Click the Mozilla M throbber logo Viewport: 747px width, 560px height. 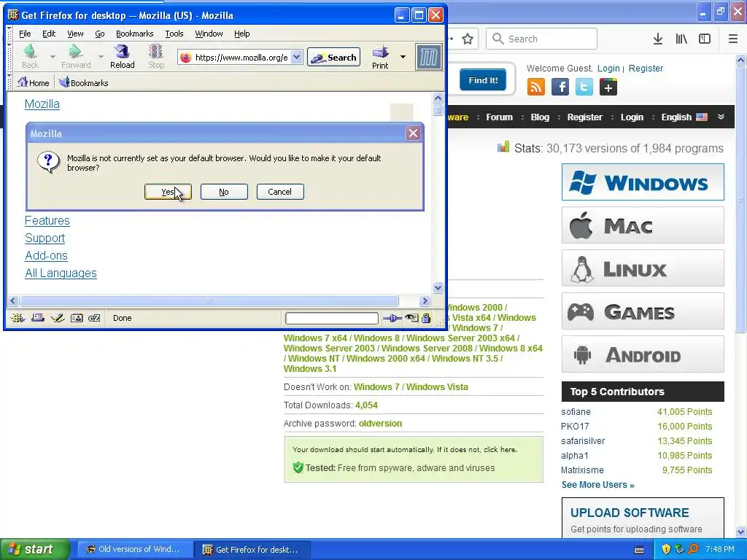click(x=429, y=58)
